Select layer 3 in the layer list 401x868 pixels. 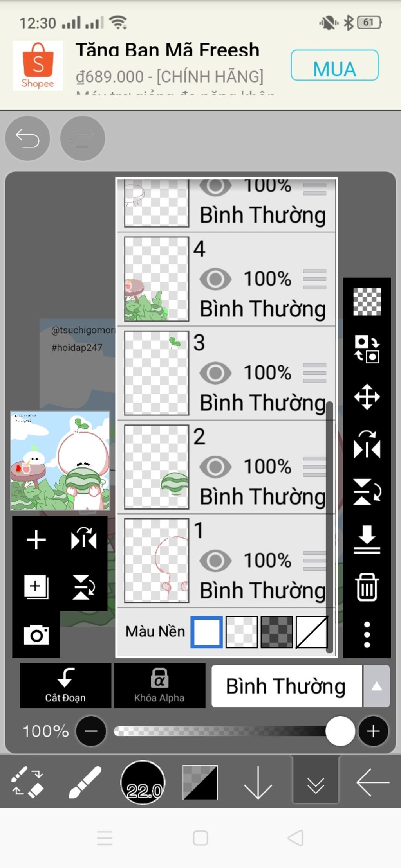[226, 373]
